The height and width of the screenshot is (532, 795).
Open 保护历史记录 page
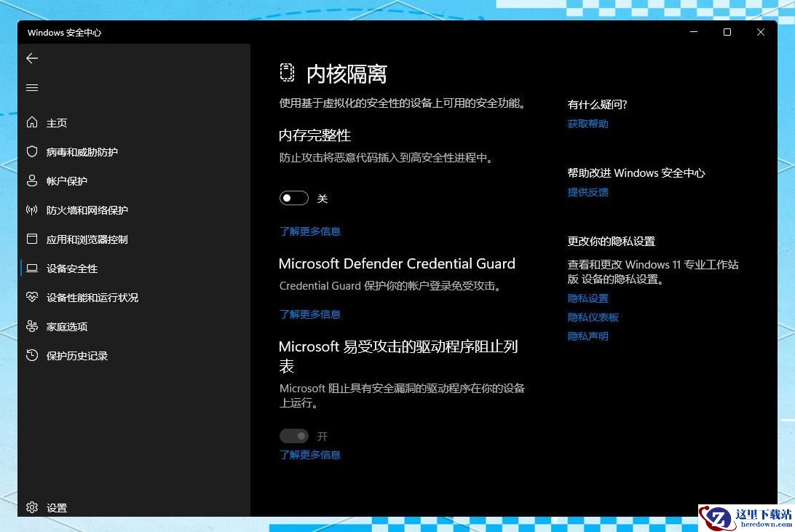tap(76, 356)
